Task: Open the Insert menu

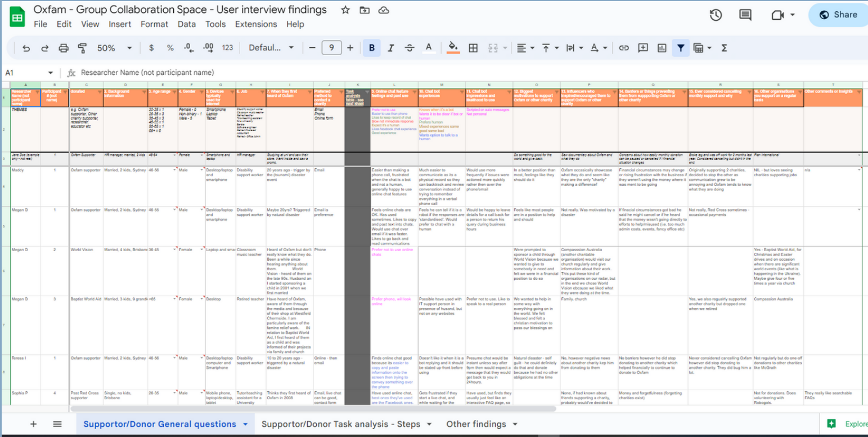Action: click(120, 24)
